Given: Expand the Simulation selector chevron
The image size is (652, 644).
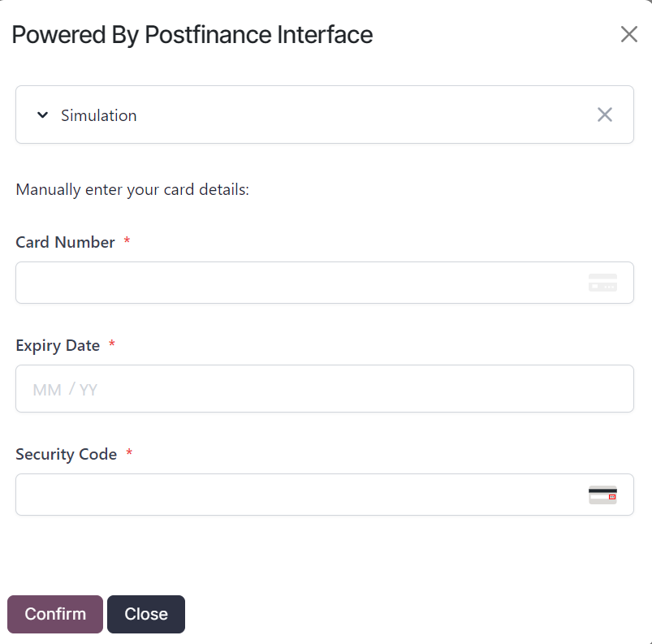Looking at the screenshot, I should pos(42,115).
